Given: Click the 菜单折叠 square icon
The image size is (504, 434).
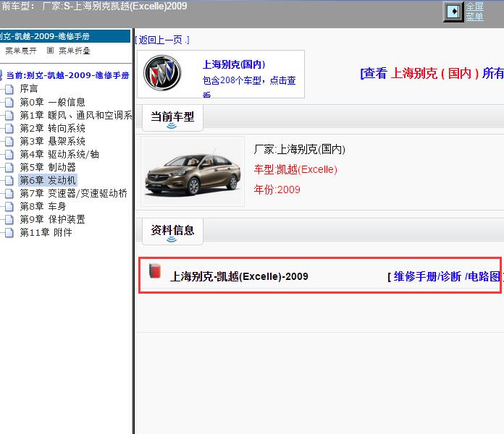Looking at the screenshot, I should (x=50, y=51).
